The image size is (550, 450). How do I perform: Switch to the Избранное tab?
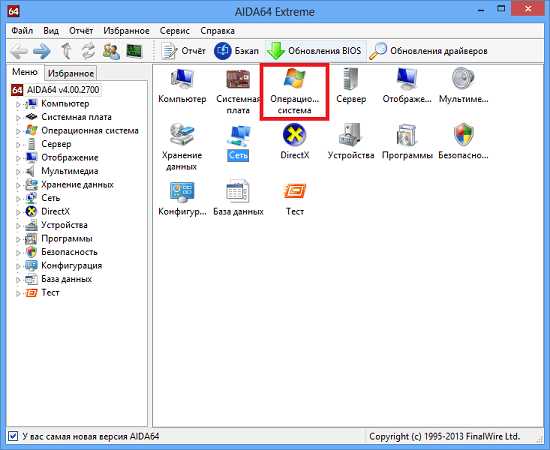tap(71, 73)
